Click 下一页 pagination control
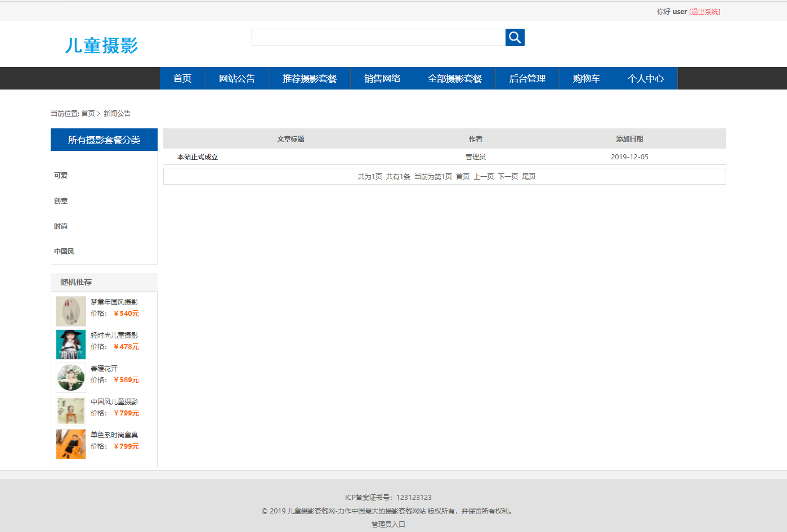 (x=508, y=176)
